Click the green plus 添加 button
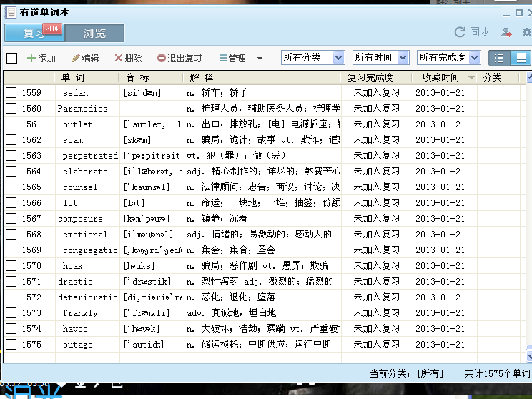The height and width of the screenshot is (399, 532). (x=41, y=59)
